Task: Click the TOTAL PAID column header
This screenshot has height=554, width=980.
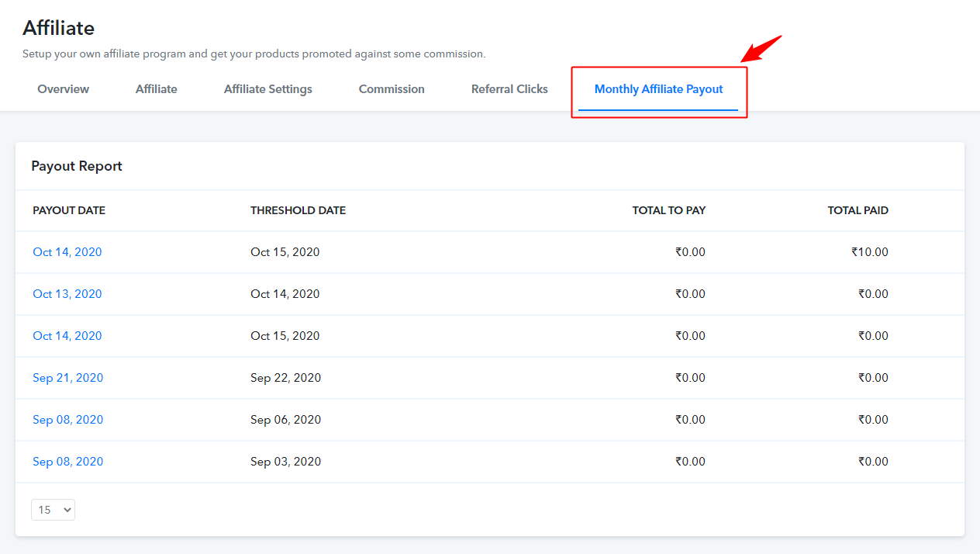Action: point(857,210)
